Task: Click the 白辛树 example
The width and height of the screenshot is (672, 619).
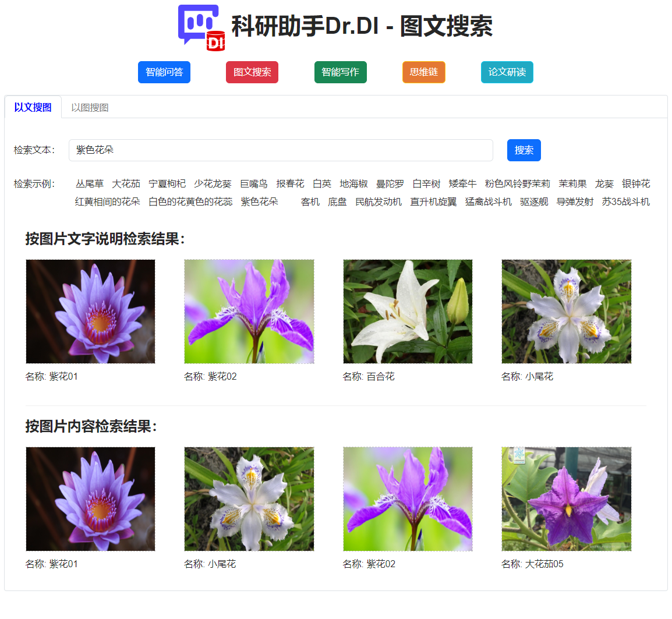Action: point(426,184)
